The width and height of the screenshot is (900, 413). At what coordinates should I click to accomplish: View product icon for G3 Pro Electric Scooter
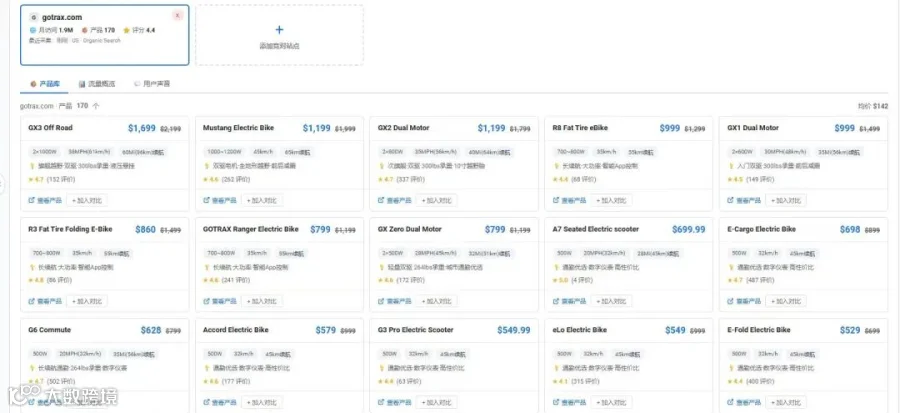[381, 402]
